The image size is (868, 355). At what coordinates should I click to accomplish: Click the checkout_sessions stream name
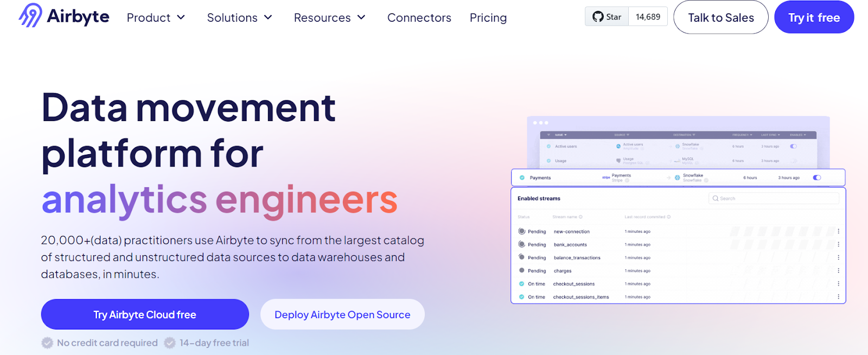coord(574,284)
